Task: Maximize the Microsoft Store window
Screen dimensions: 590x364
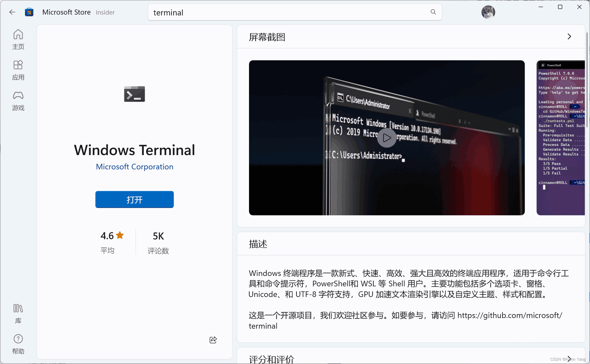Action: point(560,7)
